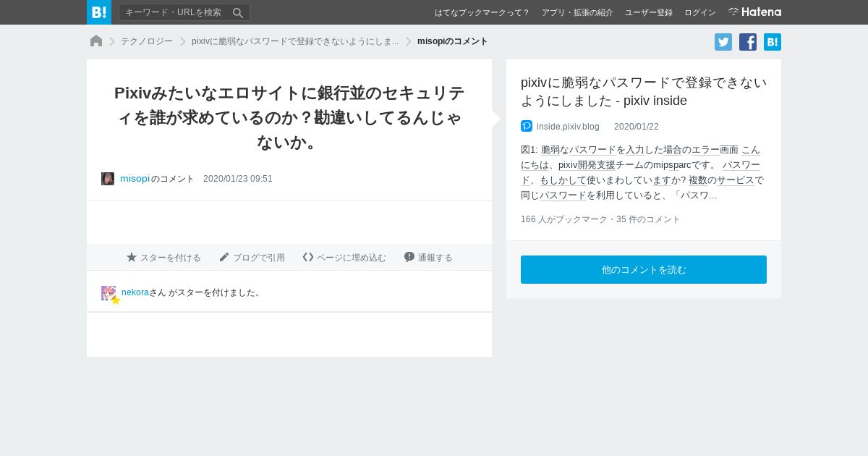Open テクノロジー breadcrumb

(x=147, y=41)
